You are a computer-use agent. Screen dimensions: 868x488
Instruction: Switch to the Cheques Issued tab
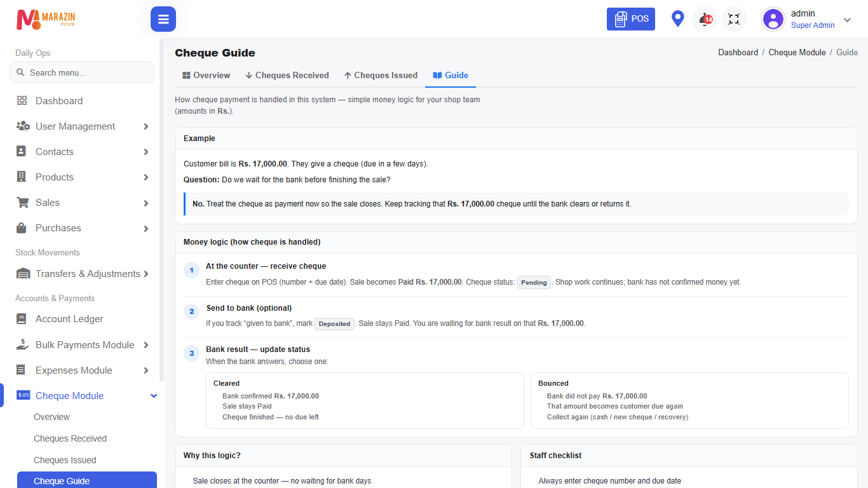pos(381,75)
